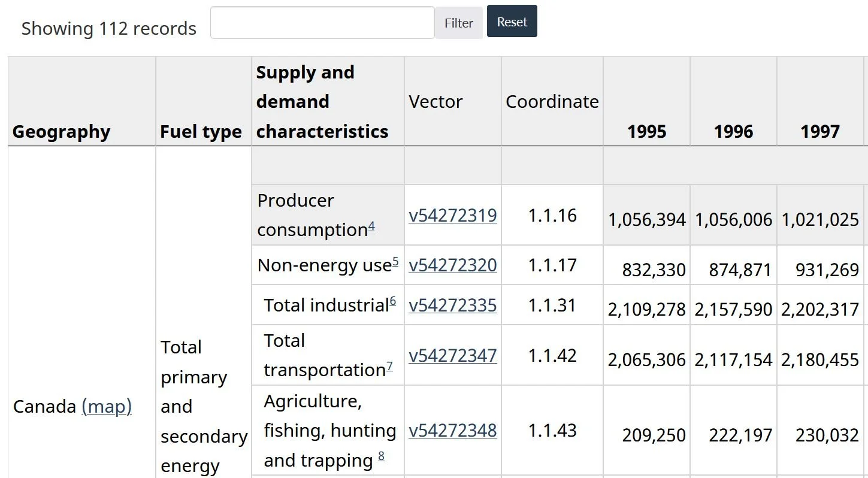Open footnote 5 on Non-energy use
Screen dimensions: 868x478
tap(395, 262)
